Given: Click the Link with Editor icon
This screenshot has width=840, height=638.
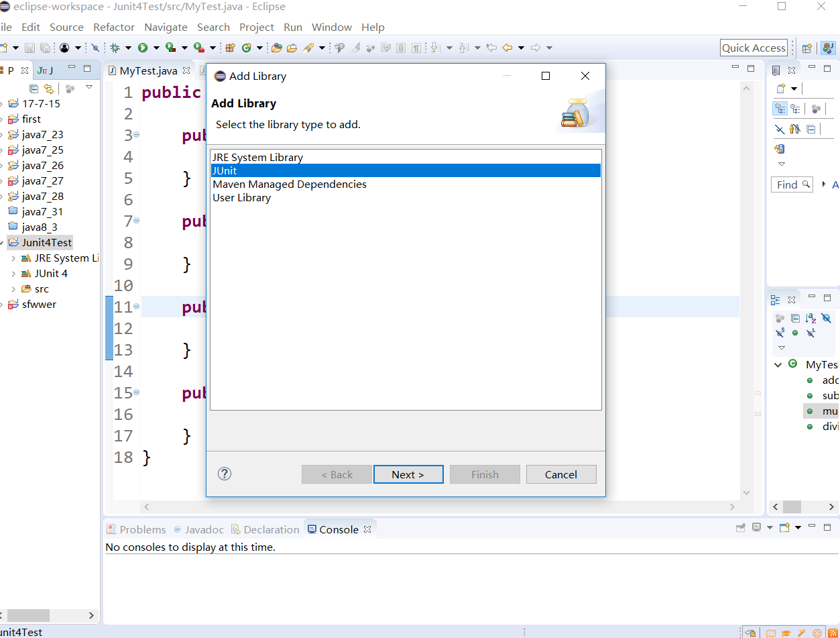Looking at the screenshot, I should click(48, 89).
